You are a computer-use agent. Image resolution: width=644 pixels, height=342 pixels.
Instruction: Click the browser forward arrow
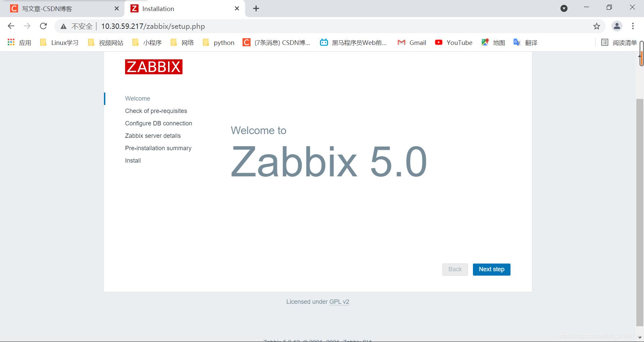tap(27, 26)
